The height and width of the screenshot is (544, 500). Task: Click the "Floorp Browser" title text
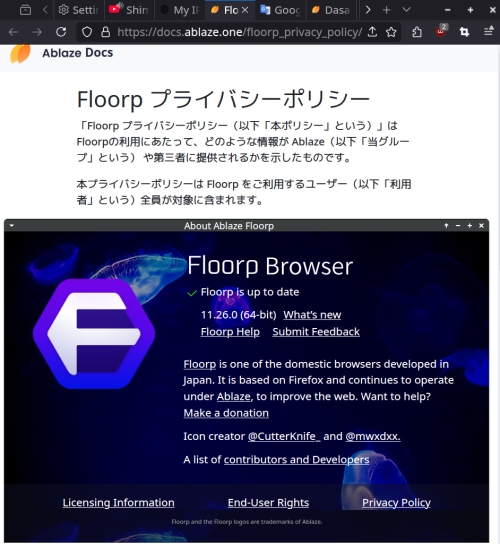270,266
